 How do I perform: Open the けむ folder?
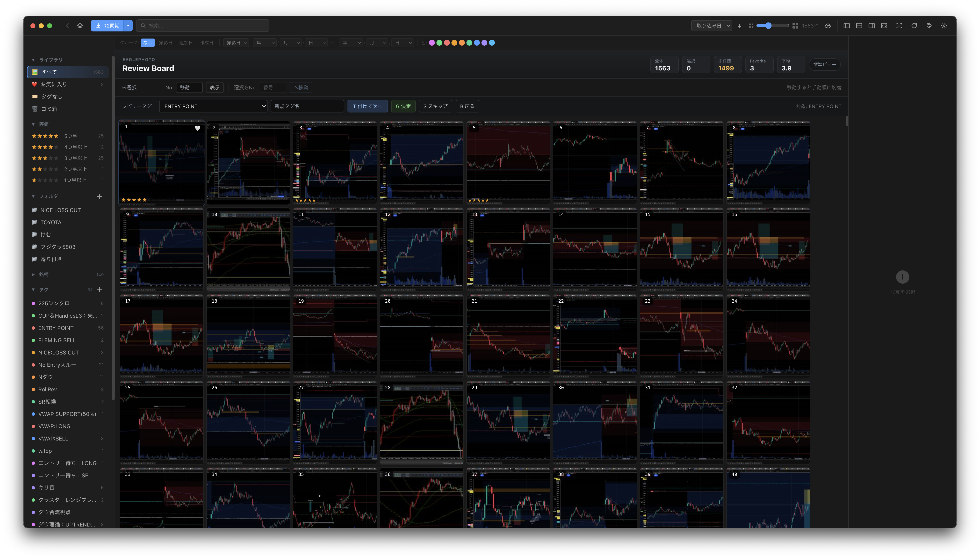pyautogui.click(x=67, y=235)
